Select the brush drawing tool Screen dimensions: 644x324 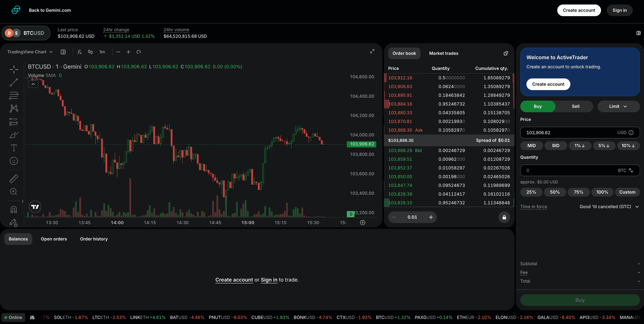pos(14,135)
